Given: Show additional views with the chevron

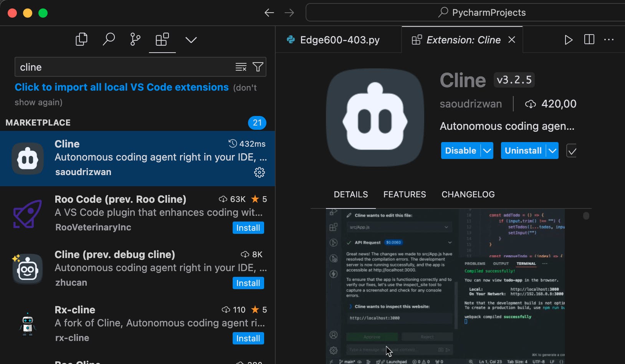Looking at the screenshot, I should pyautogui.click(x=191, y=40).
